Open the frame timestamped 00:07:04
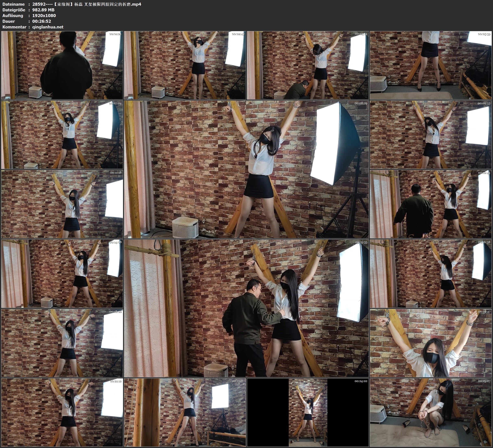Image resolution: width=493 pixels, height=448 pixels. [62, 135]
